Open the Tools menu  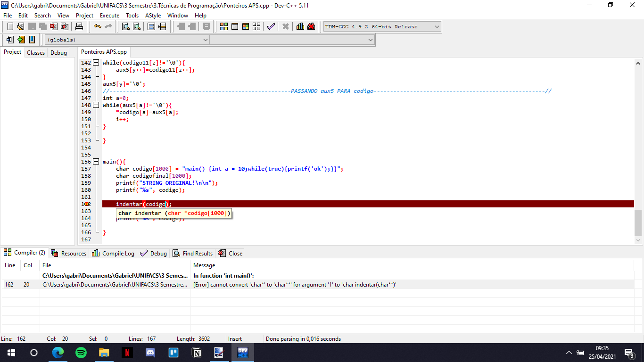tap(132, 16)
